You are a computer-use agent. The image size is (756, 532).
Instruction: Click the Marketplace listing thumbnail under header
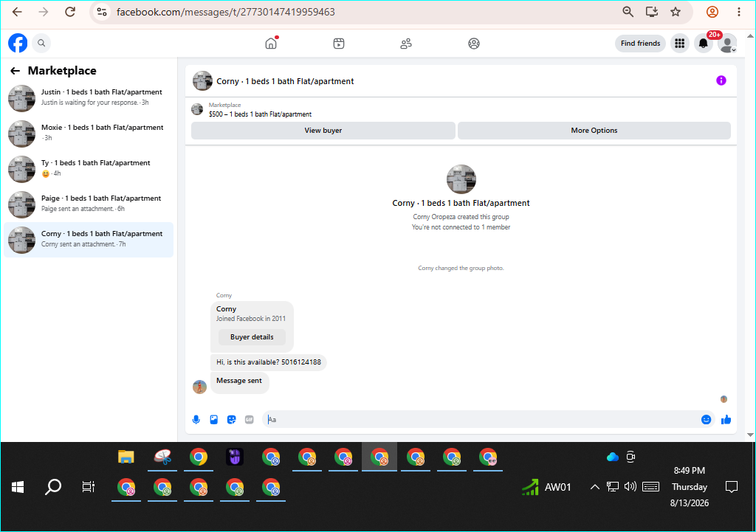click(x=197, y=109)
